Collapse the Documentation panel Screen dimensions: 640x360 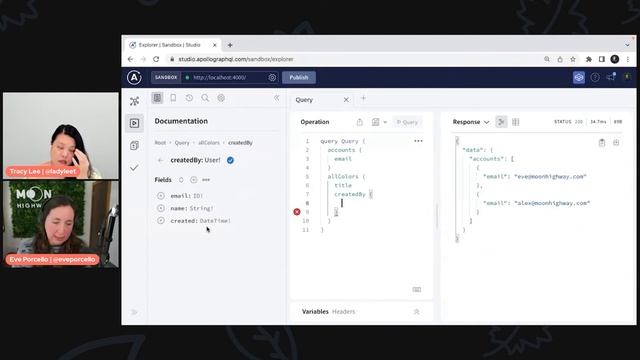(277, 98)
